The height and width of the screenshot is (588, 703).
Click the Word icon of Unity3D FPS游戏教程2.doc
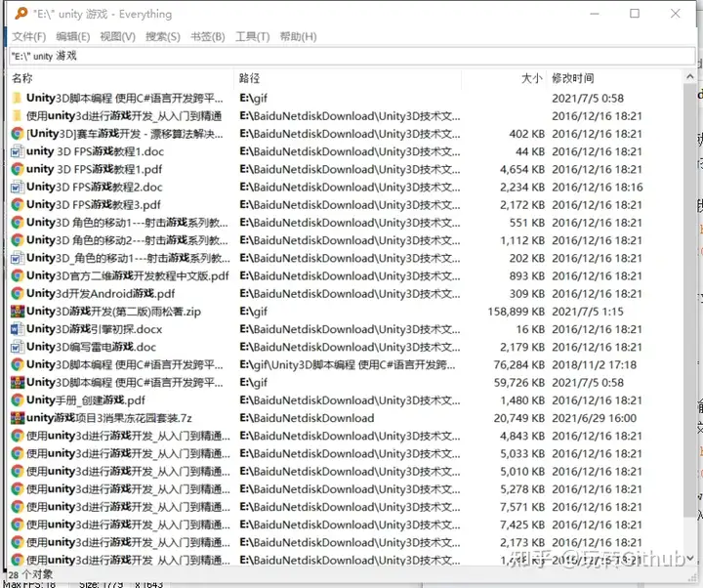pos(17,187)
